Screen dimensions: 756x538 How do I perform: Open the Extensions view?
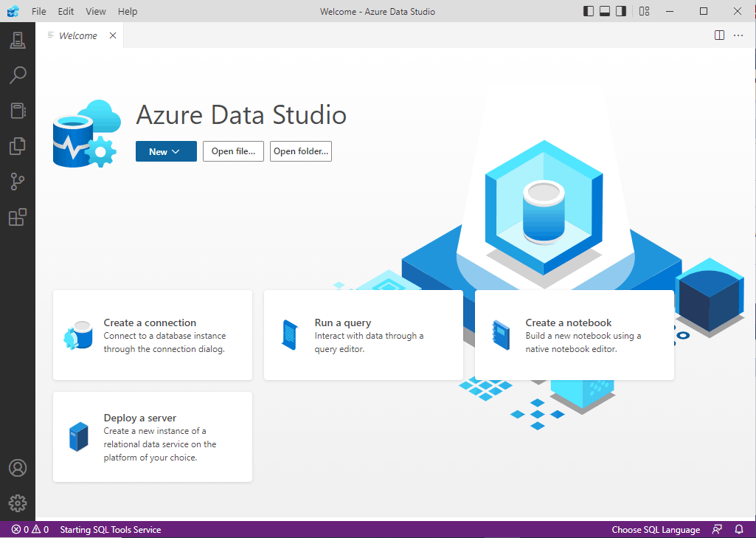click(18, 217)
